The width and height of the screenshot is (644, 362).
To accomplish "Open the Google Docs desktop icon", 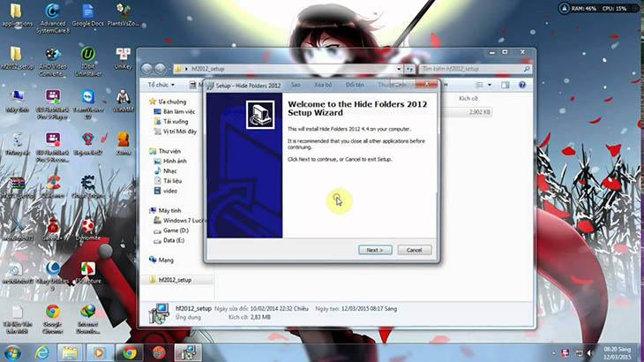I will 88,16.
